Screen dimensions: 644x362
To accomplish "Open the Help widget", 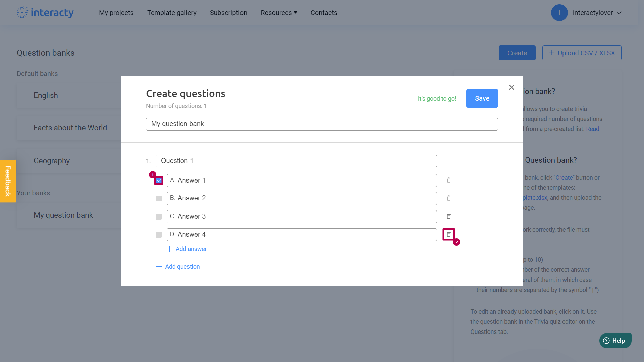I will [x=615, y=341].
